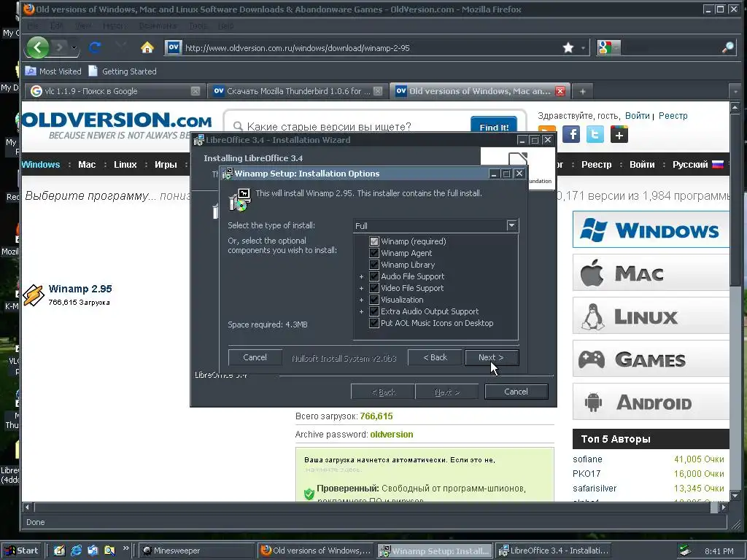The image size is (747, 560).
Task: Toggle Audio File Support checkbox
Action: [x=374, y=276]
